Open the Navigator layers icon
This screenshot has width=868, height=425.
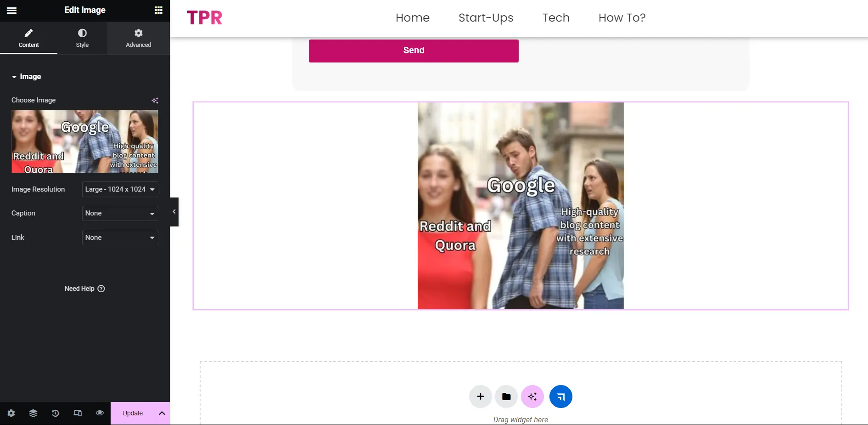33,413
